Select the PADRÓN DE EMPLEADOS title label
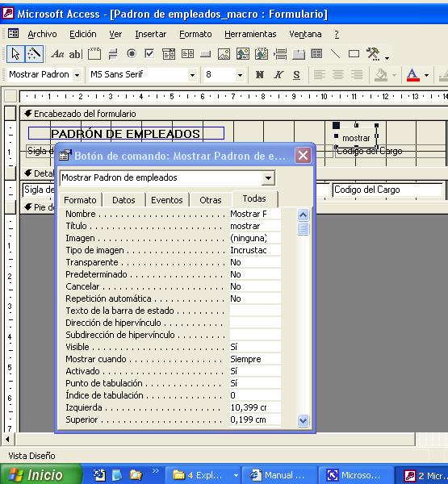The width and height of the screenshot is (448, 484). (126, 134)
